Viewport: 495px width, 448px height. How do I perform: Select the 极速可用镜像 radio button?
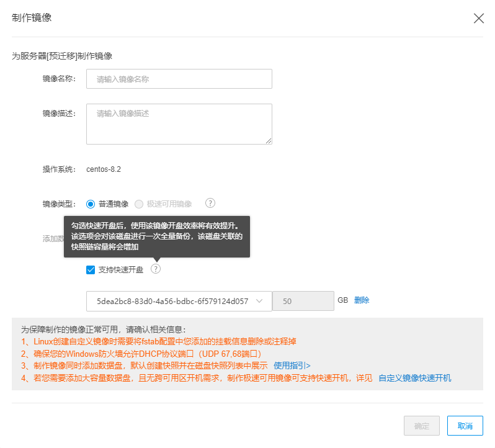tap(139, 204)
